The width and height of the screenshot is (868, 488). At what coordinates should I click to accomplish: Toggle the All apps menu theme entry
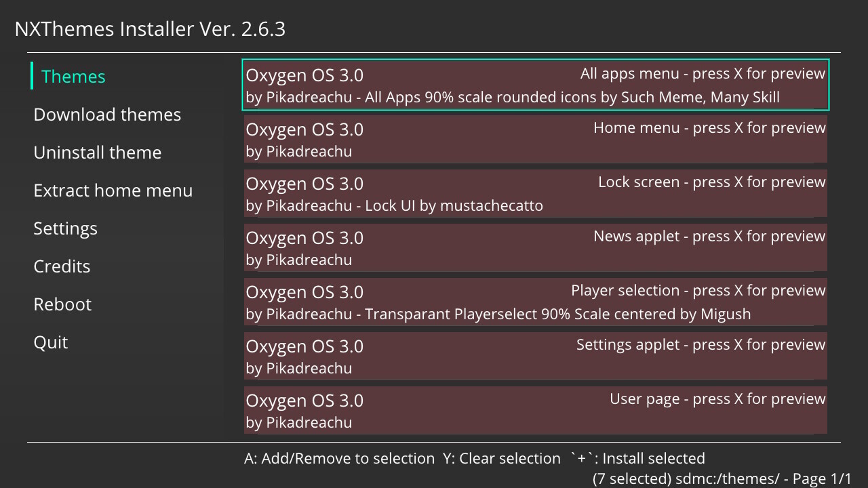[x=535, y=85]
